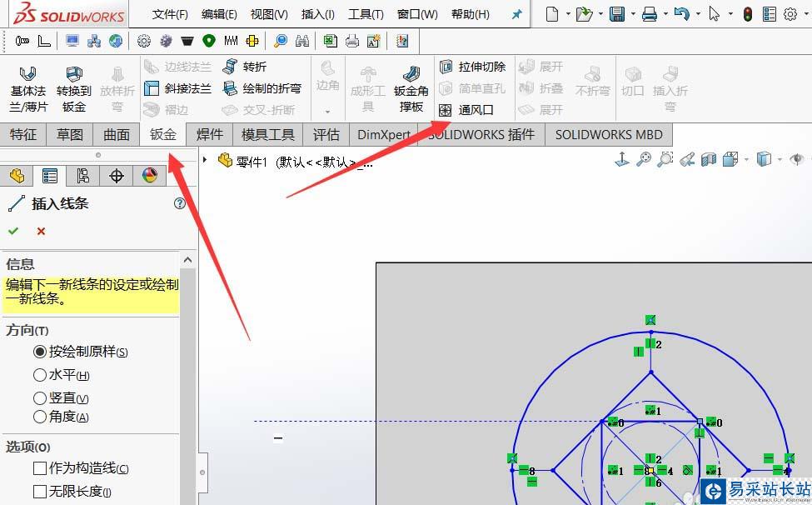812x505 pixels.
Task: Open the dropdown arrow next to the Save icon
Action: [633, 14]
